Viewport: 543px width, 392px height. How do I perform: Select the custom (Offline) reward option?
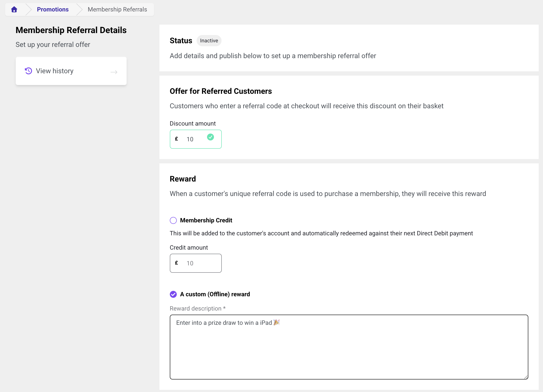click(x=173, y=294)
